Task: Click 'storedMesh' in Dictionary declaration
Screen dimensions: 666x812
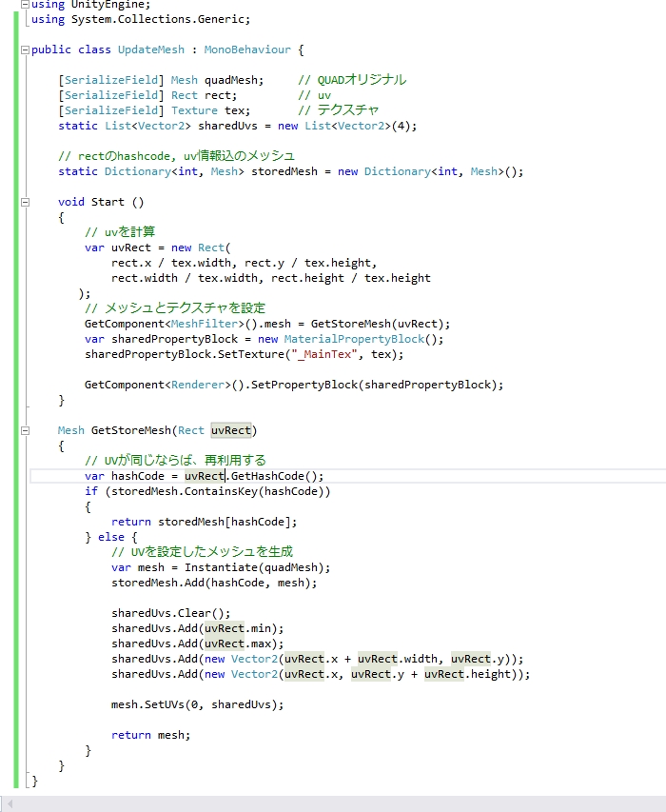Action: point(284,171)
